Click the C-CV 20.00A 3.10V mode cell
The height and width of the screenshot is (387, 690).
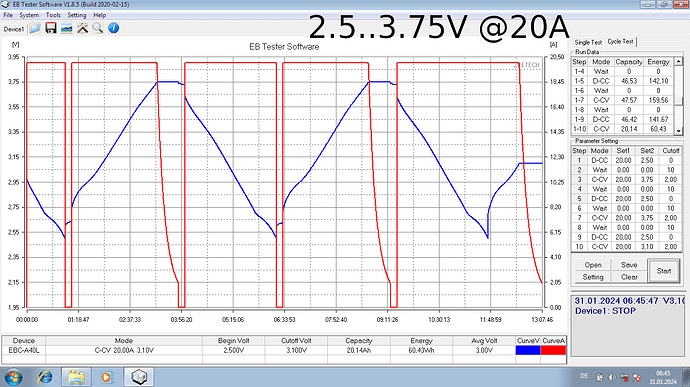click(124, 350)
